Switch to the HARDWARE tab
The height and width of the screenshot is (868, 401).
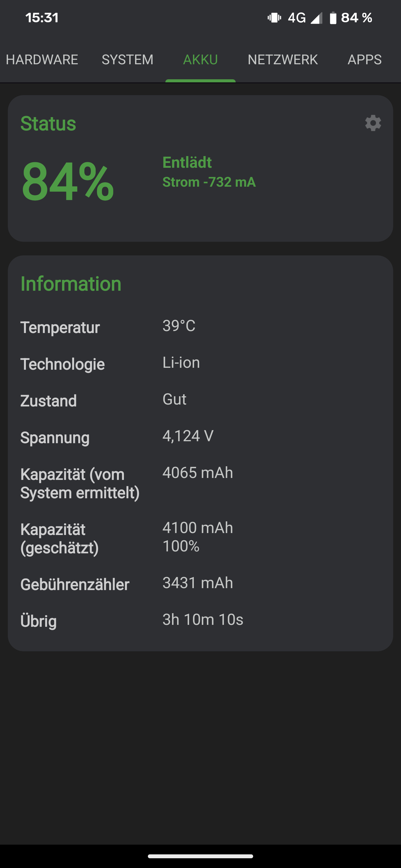(x=42, y=60)
